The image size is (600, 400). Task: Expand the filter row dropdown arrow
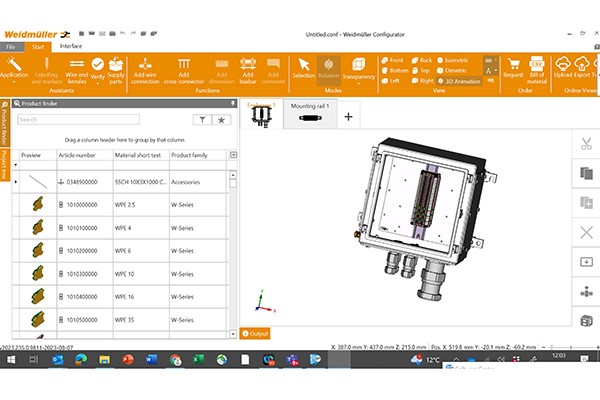pos(16,165)
